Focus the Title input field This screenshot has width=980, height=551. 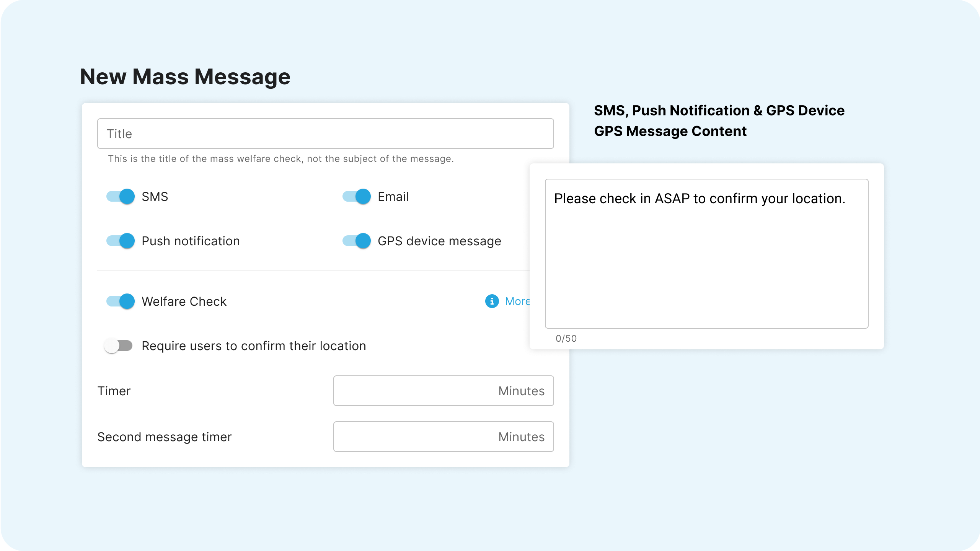click(x=325, y=134)
